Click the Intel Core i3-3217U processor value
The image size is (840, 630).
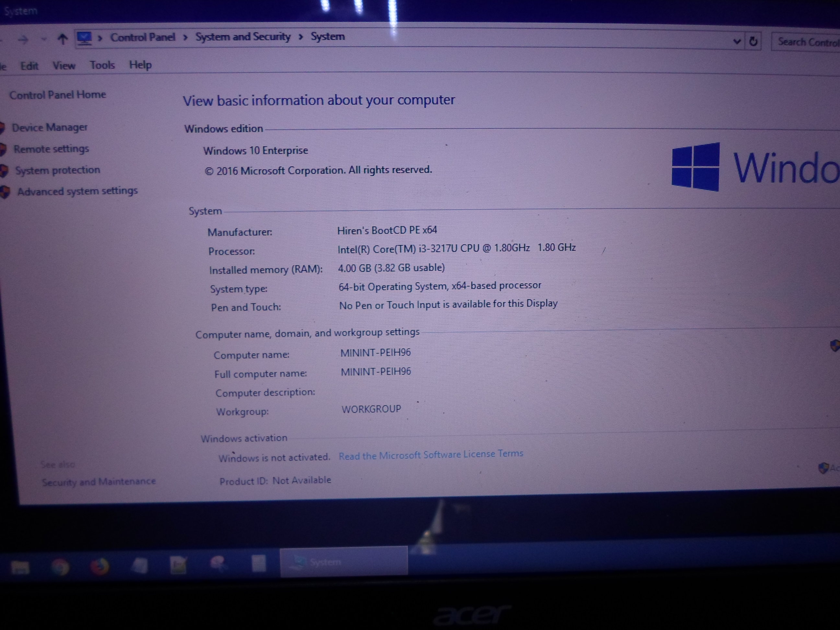tap(456, 248)
